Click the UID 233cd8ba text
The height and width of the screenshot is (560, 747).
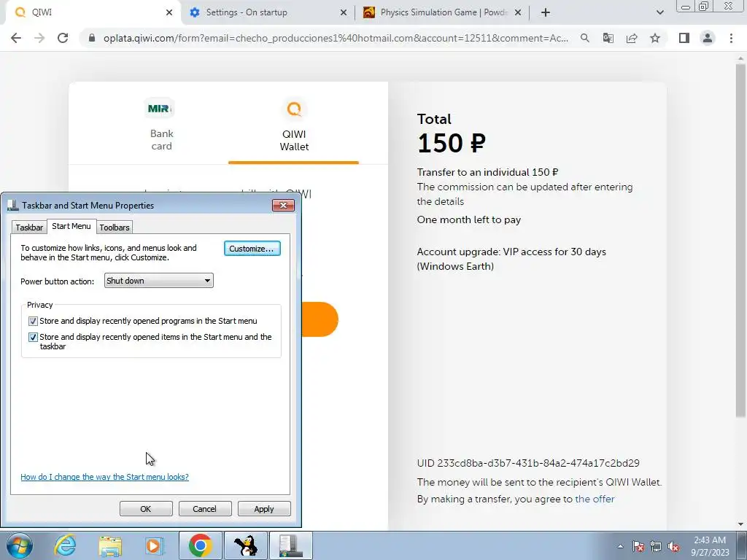point(528,463)
